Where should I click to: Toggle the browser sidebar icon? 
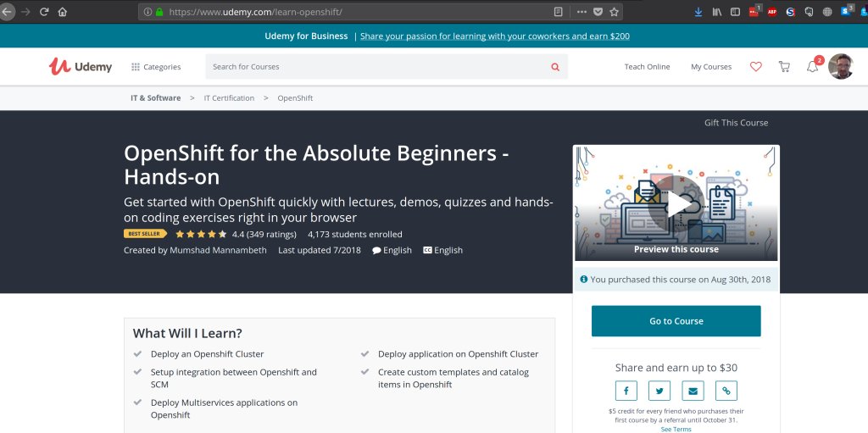tap(735, 12)
